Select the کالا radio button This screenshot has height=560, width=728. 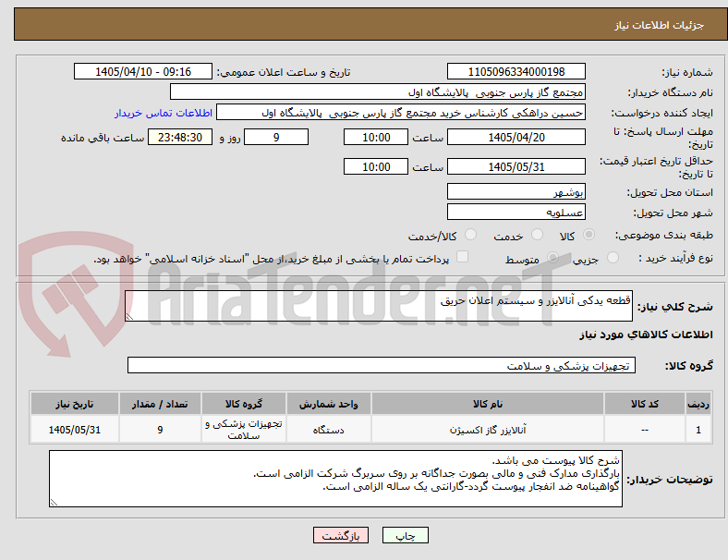pos(588,235)
